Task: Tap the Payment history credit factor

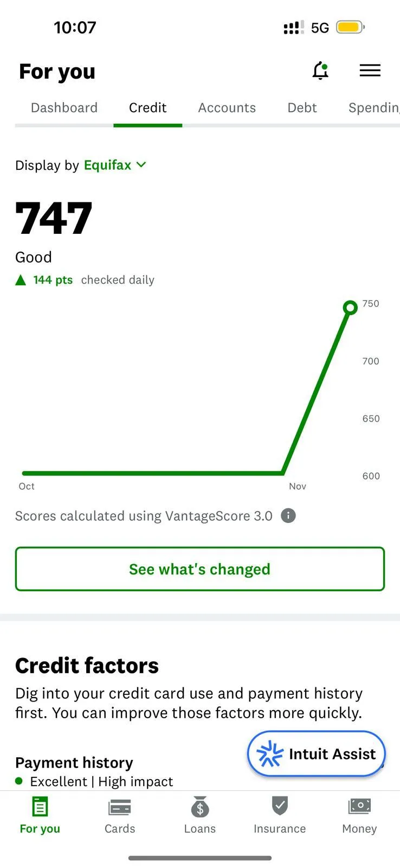Action: point(74,763)
